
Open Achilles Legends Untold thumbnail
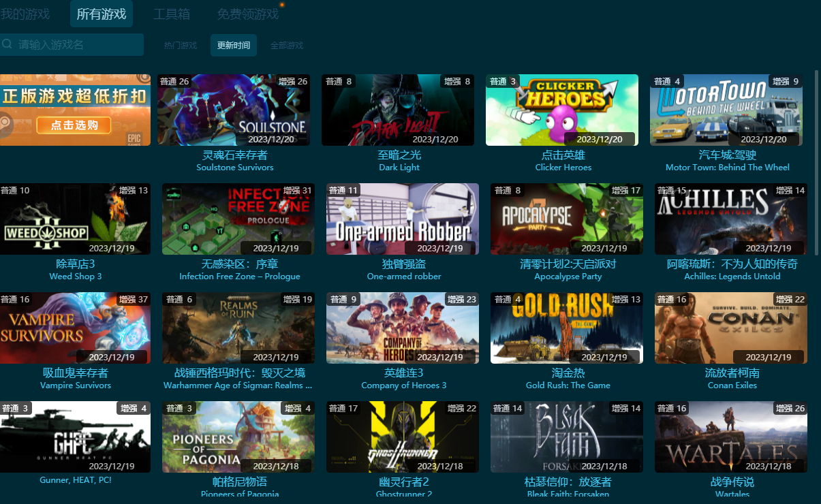coord(731,219)
